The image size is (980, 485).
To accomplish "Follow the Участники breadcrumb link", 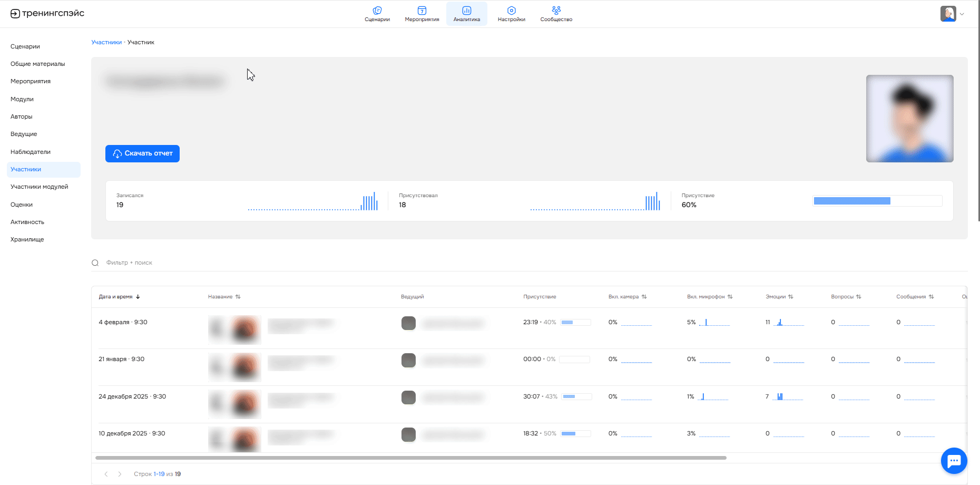I will 106,42.
